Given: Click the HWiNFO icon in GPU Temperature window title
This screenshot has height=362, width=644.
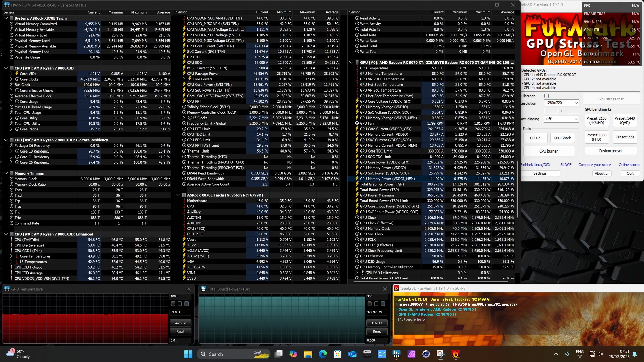Looking at the screenshot, I should [7, 289].
